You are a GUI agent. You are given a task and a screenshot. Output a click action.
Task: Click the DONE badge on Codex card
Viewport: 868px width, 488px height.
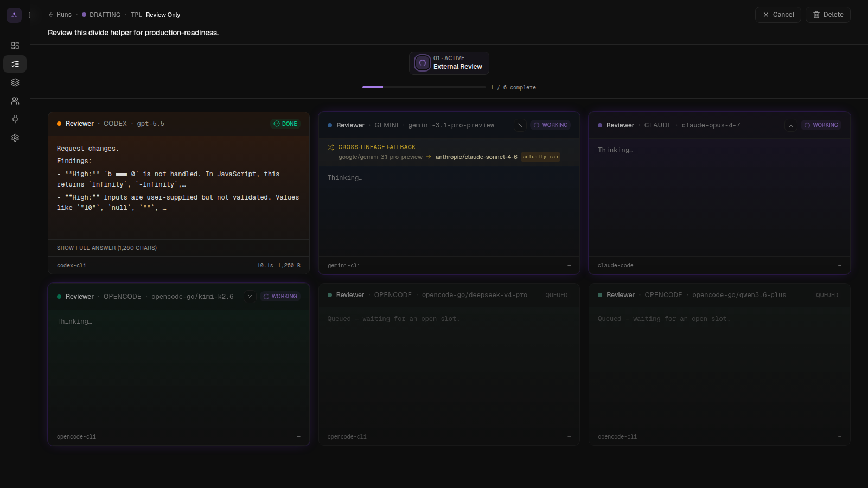click(x=285, y=124)
